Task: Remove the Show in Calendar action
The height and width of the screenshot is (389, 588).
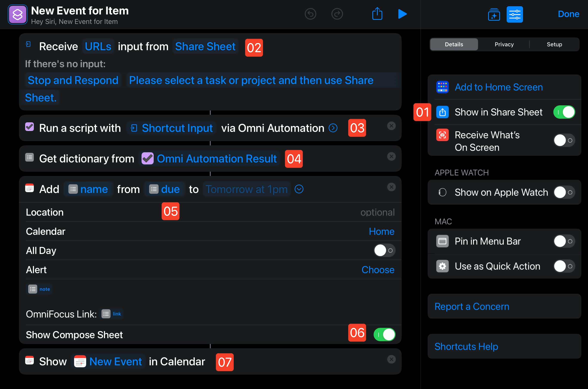Action: [x=391, y=359]
